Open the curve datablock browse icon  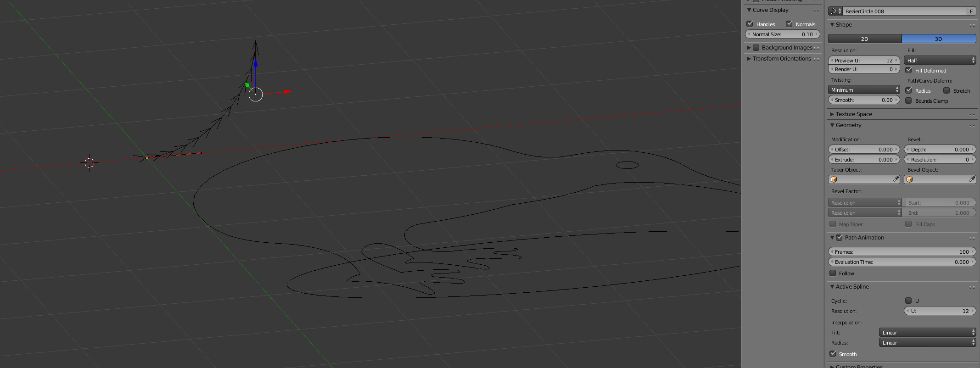(x=835, y=11)
